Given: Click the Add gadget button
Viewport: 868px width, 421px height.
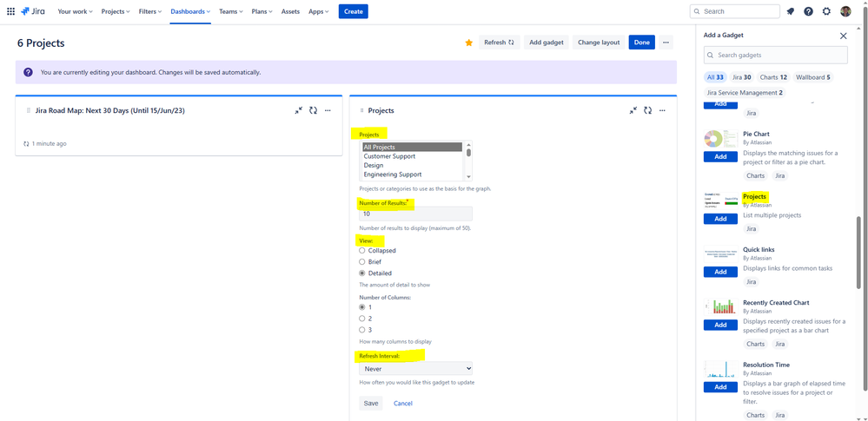Looking at the screenshot, I should pos(547,43).
